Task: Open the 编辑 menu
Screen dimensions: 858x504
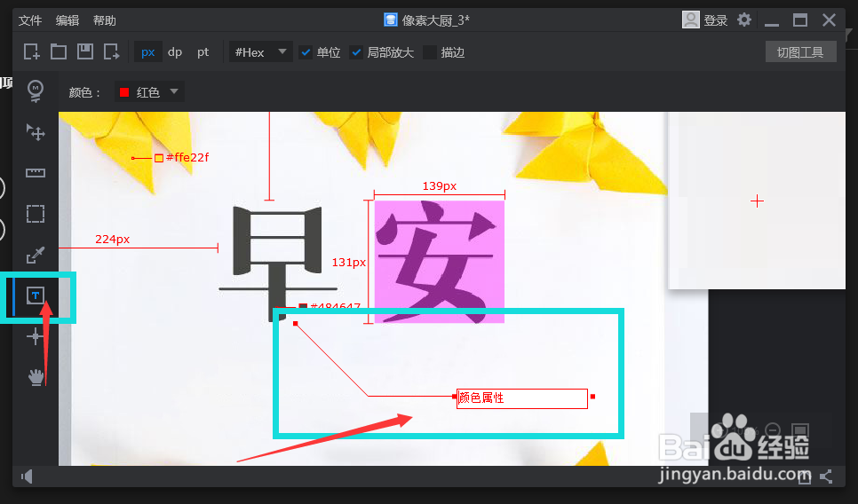Action: [x=68, y=20]
